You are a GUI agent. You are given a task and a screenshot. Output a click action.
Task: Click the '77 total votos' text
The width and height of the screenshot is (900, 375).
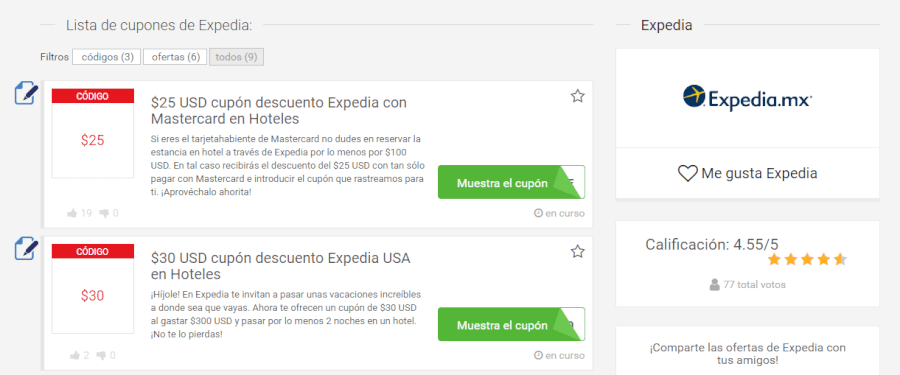[x=754, y=285]
